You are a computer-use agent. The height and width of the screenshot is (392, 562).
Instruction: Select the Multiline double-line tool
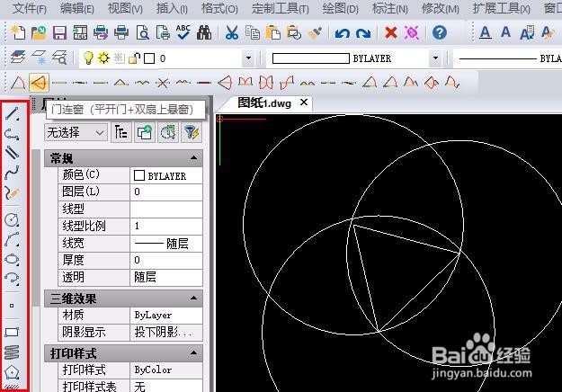coord(12,153)
